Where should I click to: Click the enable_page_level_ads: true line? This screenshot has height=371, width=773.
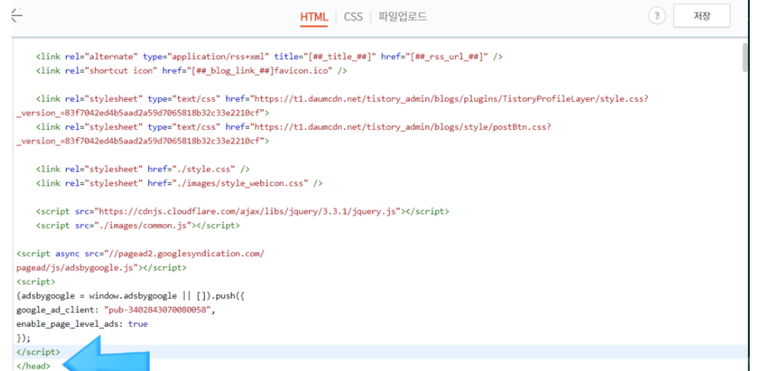coord(82,324)
